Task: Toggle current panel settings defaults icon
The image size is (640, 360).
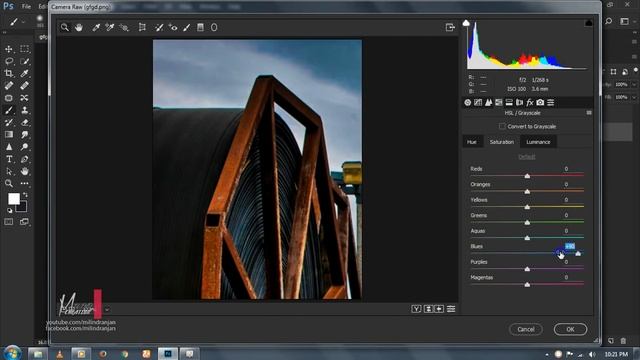Action: point(451,309)
